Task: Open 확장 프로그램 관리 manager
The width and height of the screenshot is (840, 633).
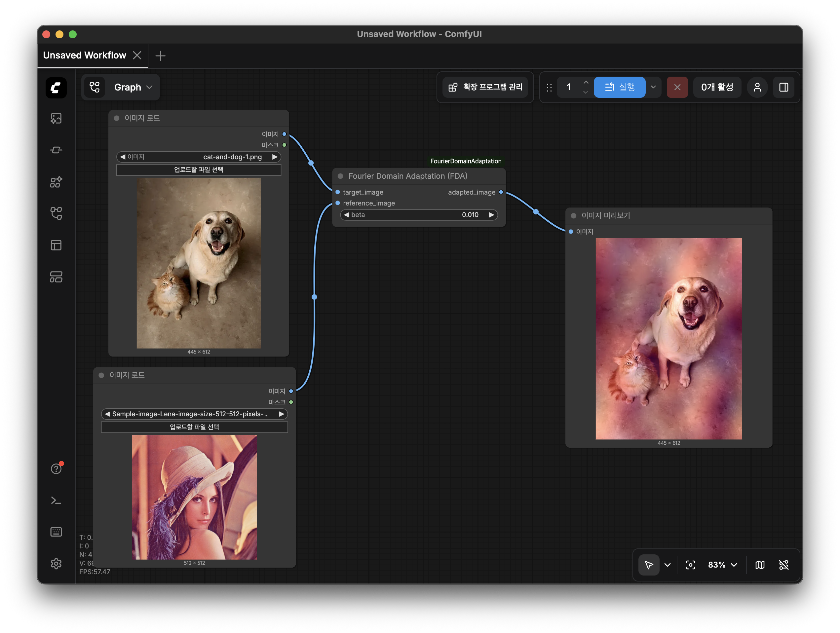Action: [x=485, y=87]
